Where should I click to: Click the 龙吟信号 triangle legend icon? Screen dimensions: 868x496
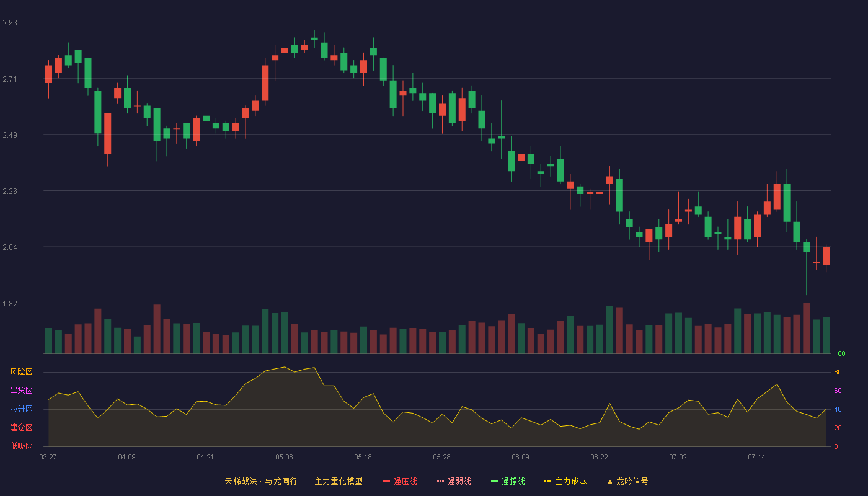coord(609,482)
